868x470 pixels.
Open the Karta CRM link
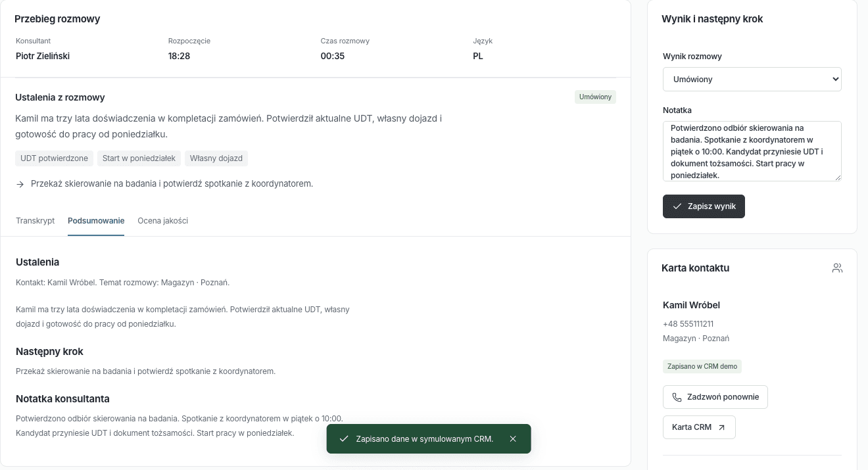pyautogui.click(x=699, y=427)
